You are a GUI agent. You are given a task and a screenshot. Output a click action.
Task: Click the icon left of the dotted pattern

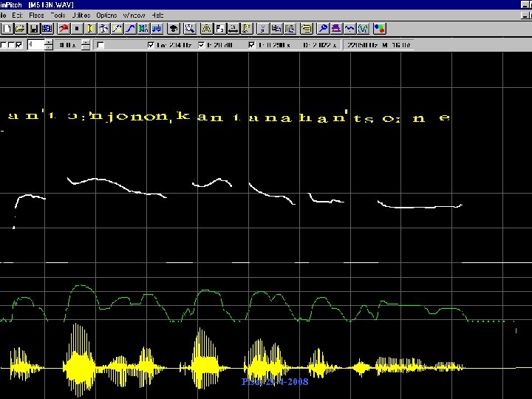tap(276, 29)
